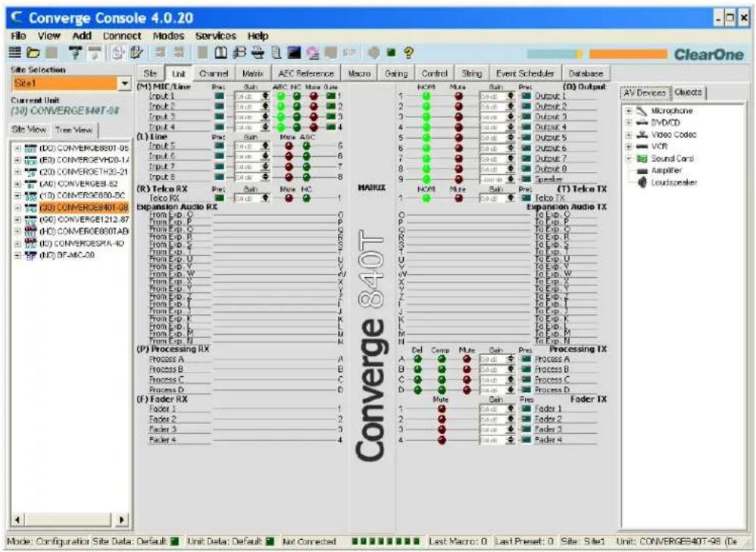The image size is (756, 552).
Task: Click the open folder toolbar icon
Action: (33, 52)
